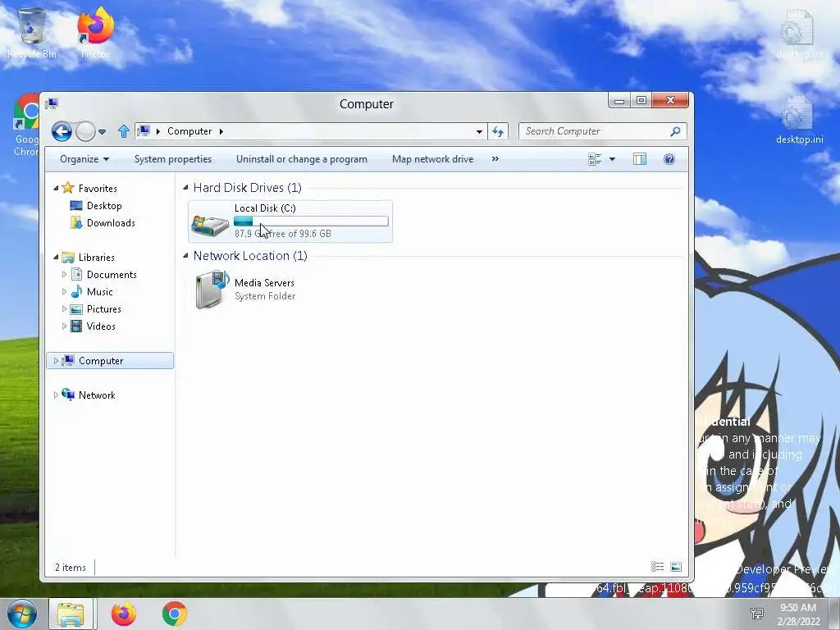Image resolution: width=840 pixels, height=630 pixels.
Task: Expand the Documents library
Action: pyautogui.click(x=64, y=274)
